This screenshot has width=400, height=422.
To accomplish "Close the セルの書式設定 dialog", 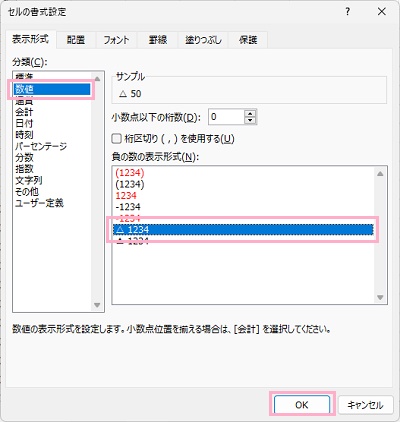I will pyautogui.click(x=382, y=12).
